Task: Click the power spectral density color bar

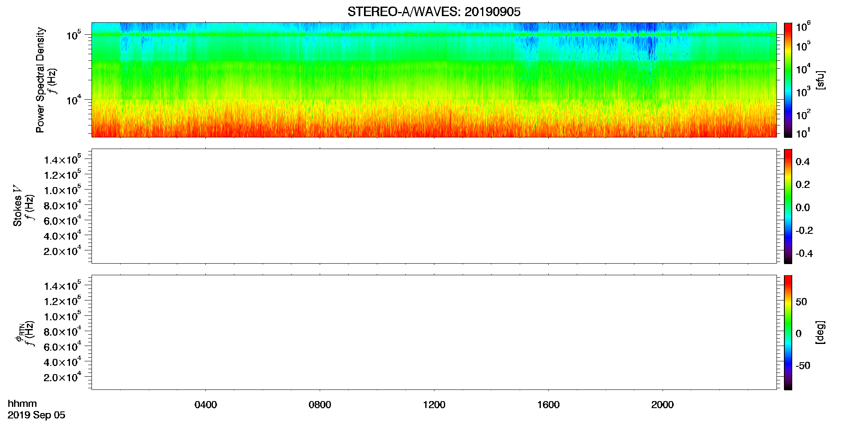Action: (x=788, y=80)
